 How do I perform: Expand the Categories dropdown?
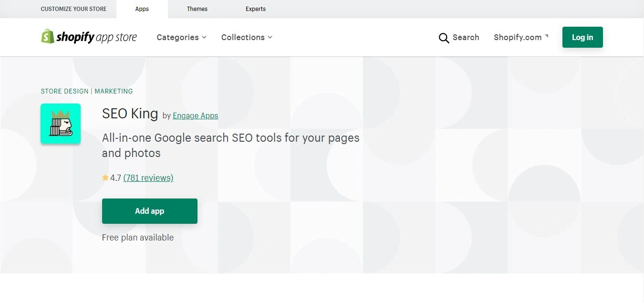pos(181,37)
